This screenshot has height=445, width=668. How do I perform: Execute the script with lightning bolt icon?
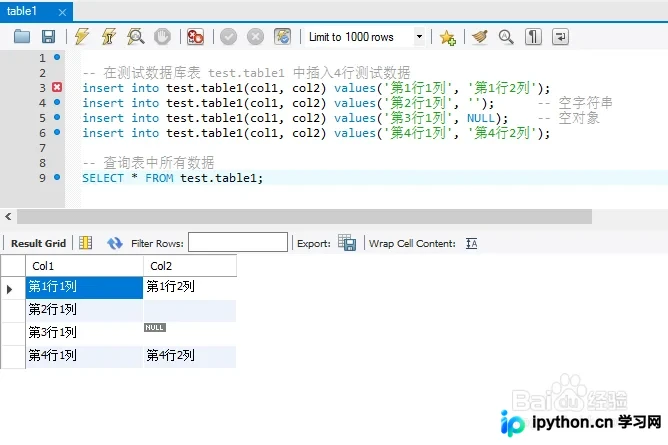[x=82, y=37]
